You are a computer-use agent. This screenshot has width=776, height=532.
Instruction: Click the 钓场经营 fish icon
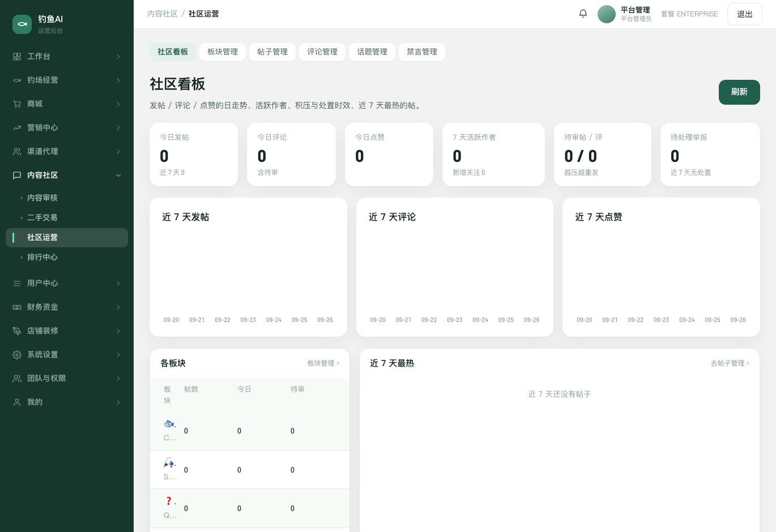pos(17,80)
